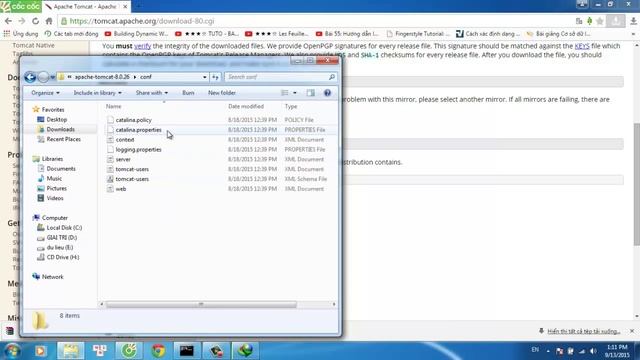
Task: Click the Burn toolbar button
Action: (188, 93)
